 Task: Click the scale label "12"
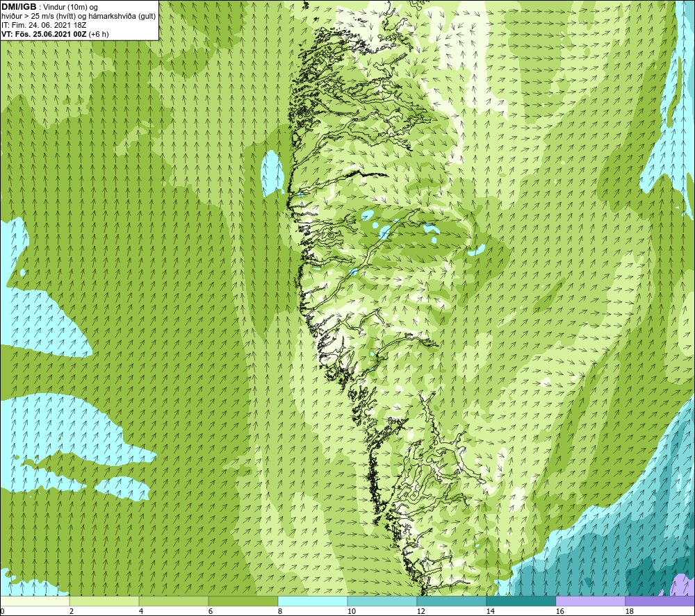(420, 612)
